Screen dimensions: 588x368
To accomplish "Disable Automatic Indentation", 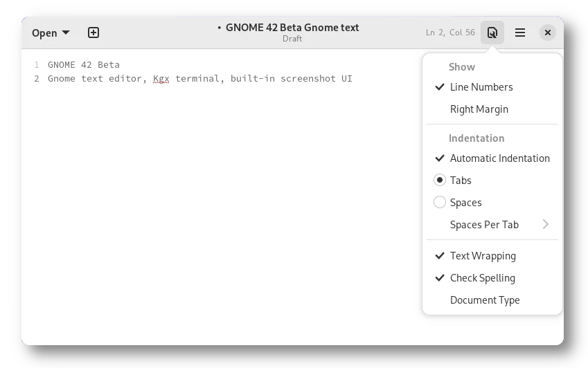I will [499, 158].
